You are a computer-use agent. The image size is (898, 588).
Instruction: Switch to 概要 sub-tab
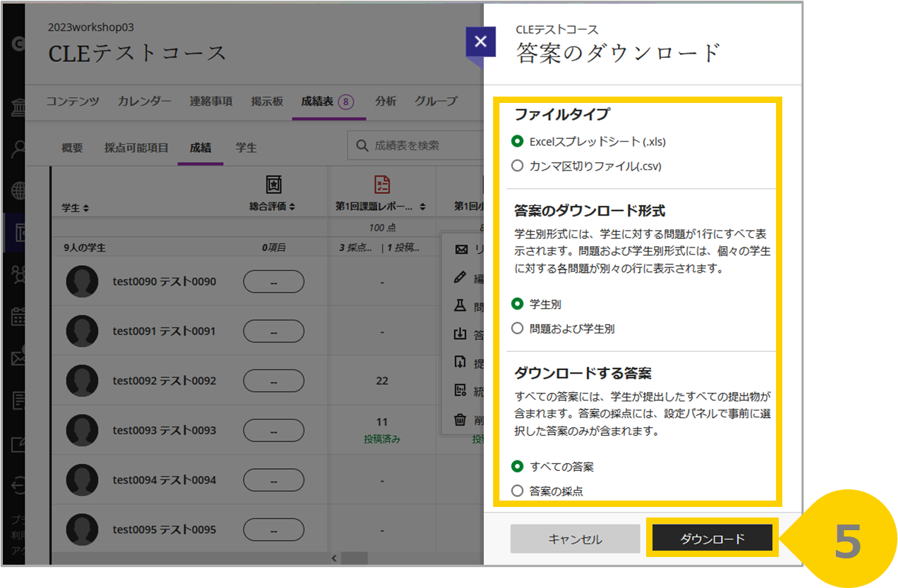72,147
